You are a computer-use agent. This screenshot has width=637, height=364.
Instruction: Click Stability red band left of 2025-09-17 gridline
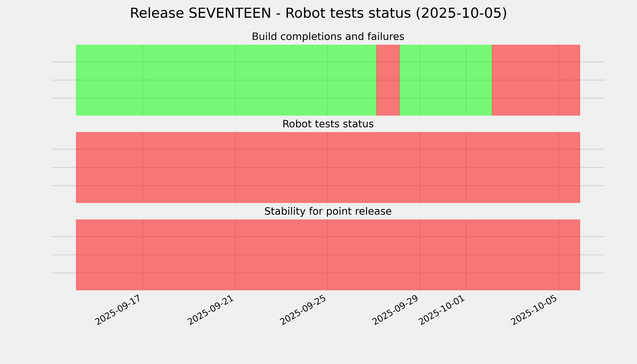point(109,255)
